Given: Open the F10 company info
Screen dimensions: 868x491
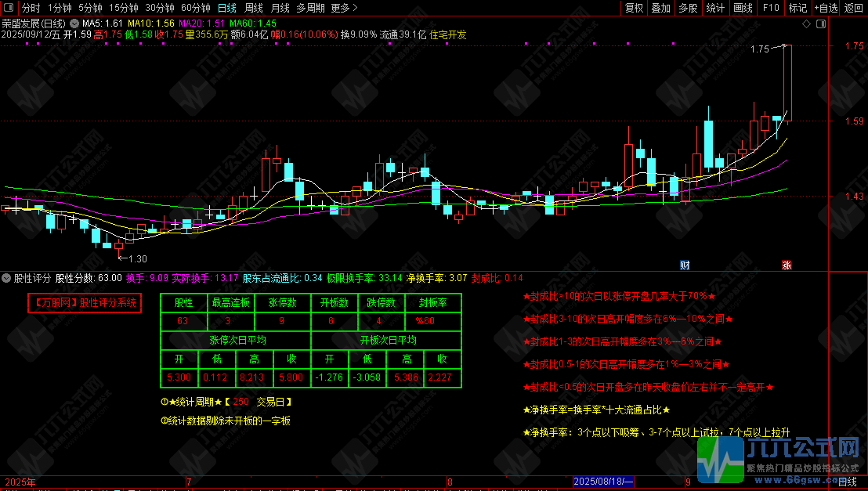Looking at the screenshot, I should point(770,8).
